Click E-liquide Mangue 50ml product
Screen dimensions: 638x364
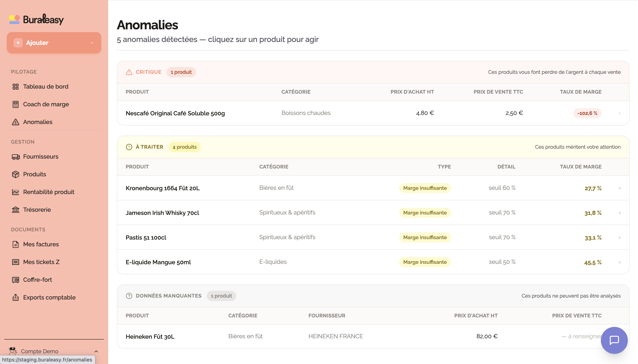pos(158,262)
